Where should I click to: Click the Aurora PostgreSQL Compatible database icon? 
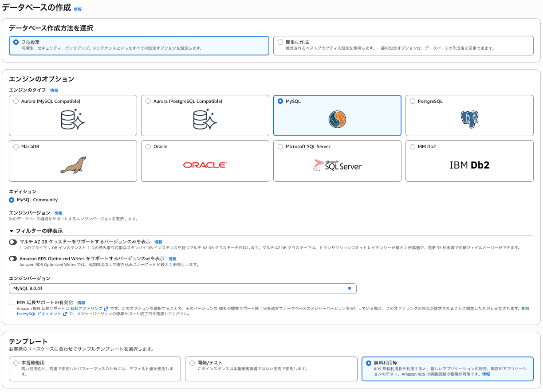click(x=205, y=119)
